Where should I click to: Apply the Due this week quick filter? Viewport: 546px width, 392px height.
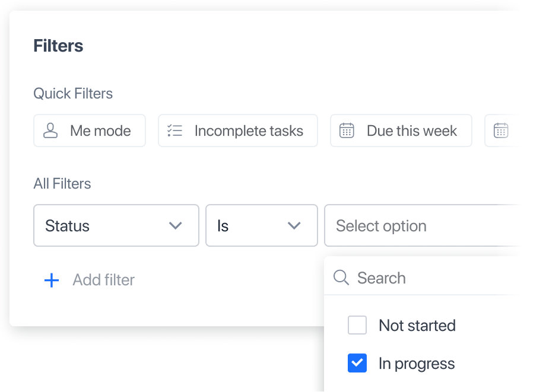click(x=401, y=131)
